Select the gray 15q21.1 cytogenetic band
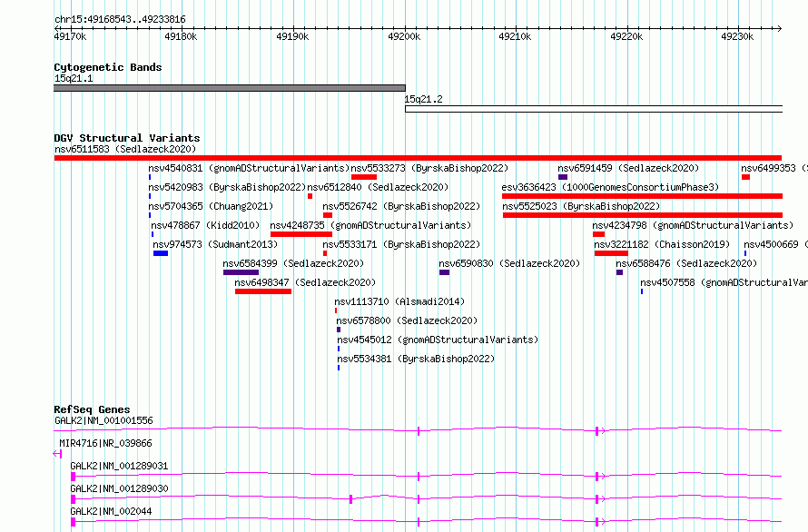Viewport: 808px width, 532px height. click(230, 88)
